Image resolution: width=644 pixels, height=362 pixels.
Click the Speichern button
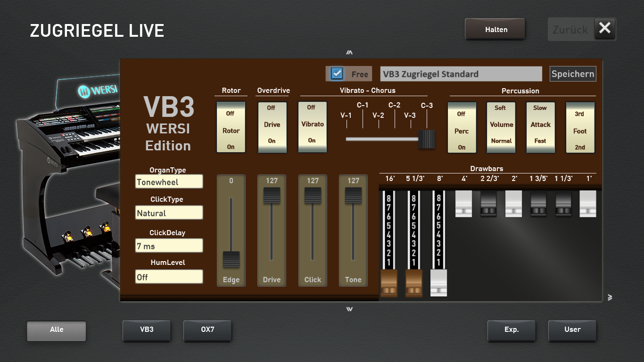click(x=573, y=74)
